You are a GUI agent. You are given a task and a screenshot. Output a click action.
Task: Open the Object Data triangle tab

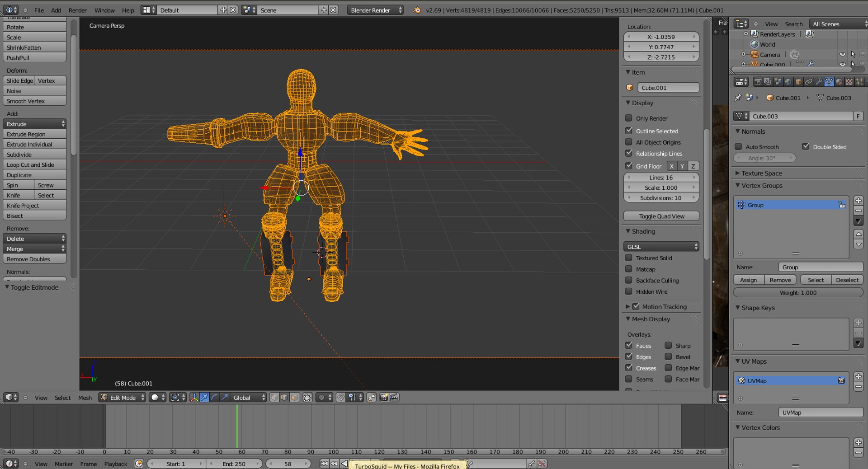[x=829, y=82]
